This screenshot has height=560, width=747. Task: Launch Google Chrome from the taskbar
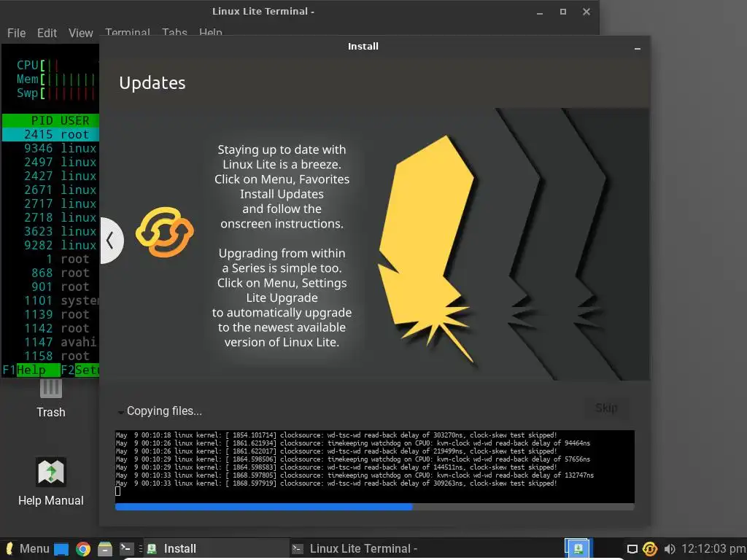tap(83, 549)
